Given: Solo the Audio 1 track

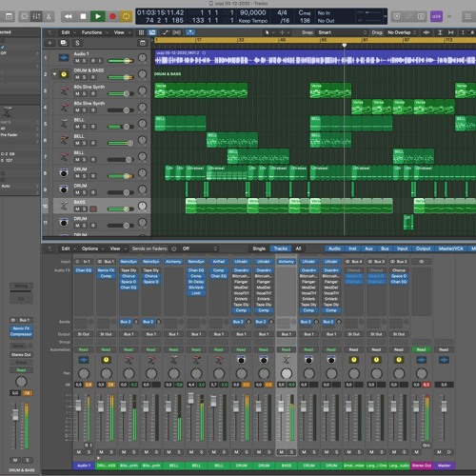Looking at the screenshot, I should coord(84,61).
